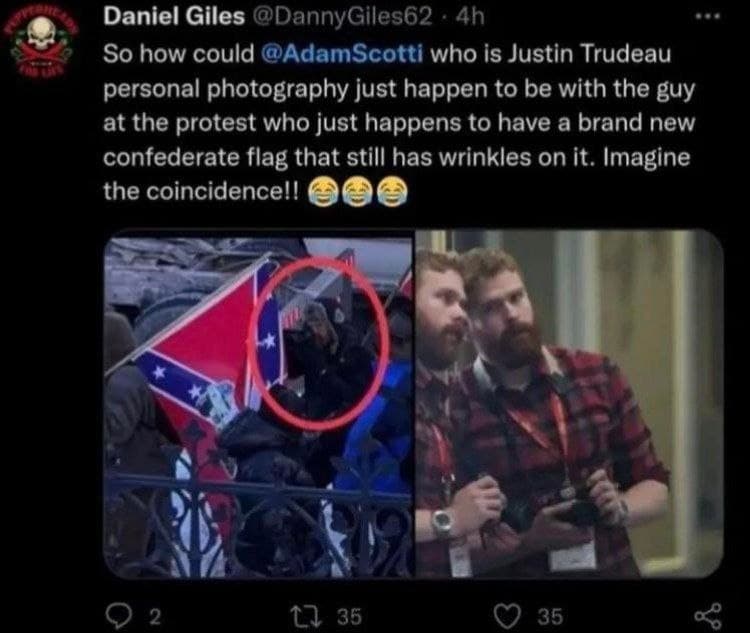This screenshot has height=633, width=750.
Task: Click the tweet body text
Action: click(399, 122)
